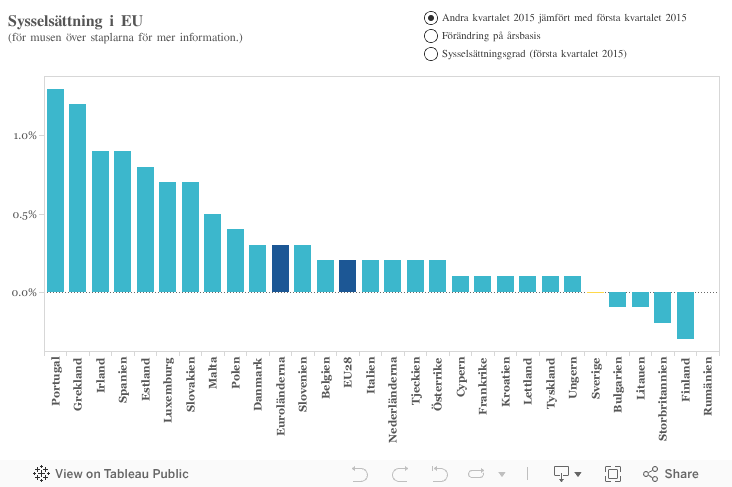Click the Share text button

pos(681,474)
